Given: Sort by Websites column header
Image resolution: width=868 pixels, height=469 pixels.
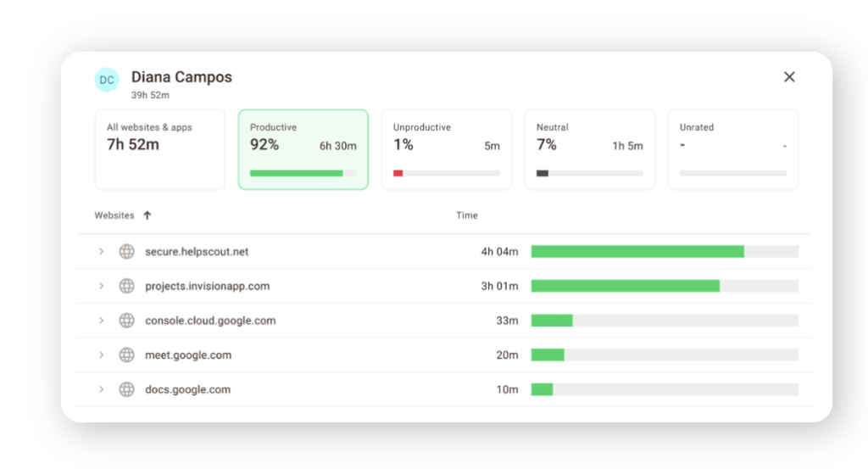Looking at the screenshot, I should point(114,215).
